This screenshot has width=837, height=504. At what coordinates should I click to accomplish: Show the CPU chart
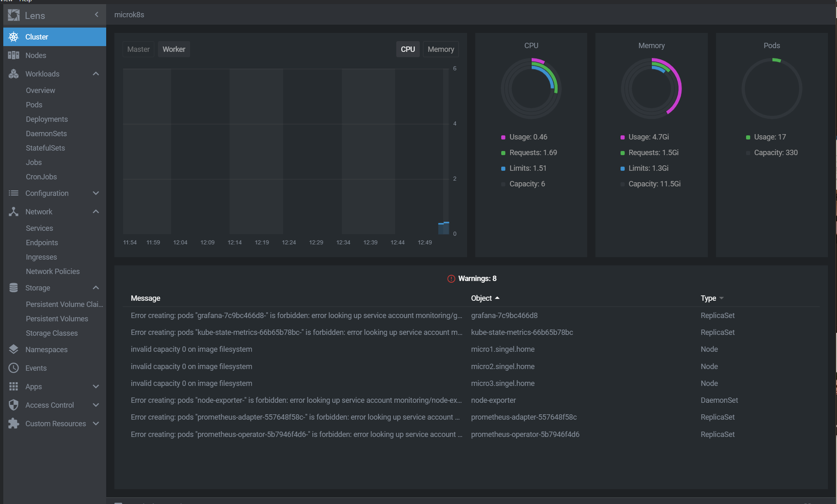tap(408, 49)
